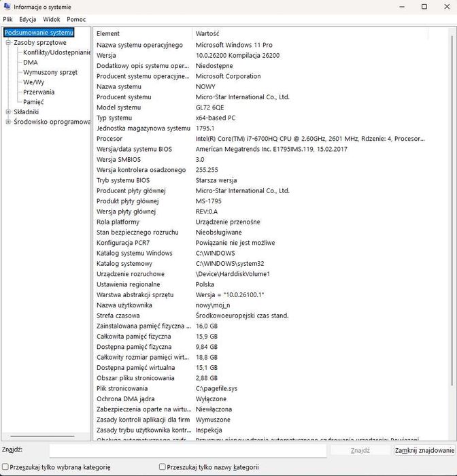
Task: Click the Znajdź button
Action: 360,450
